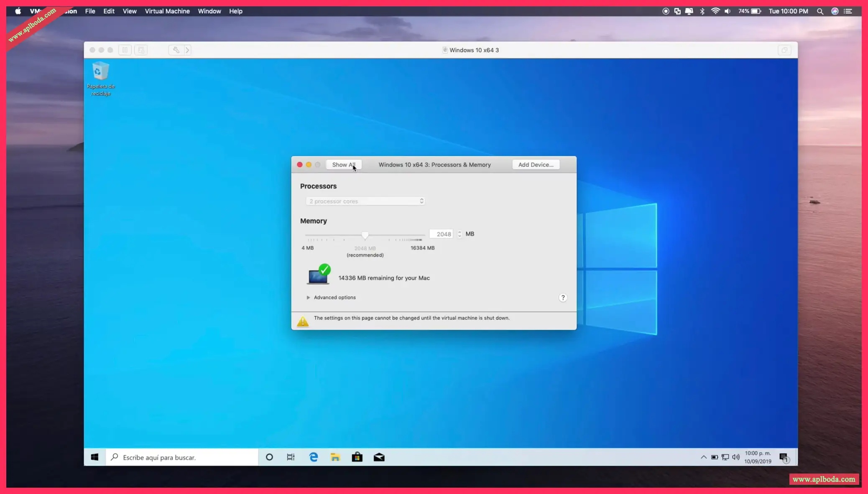This screenshot has width=868, height=494.
Task: Open the Window menu
Action: click(209, 11)
